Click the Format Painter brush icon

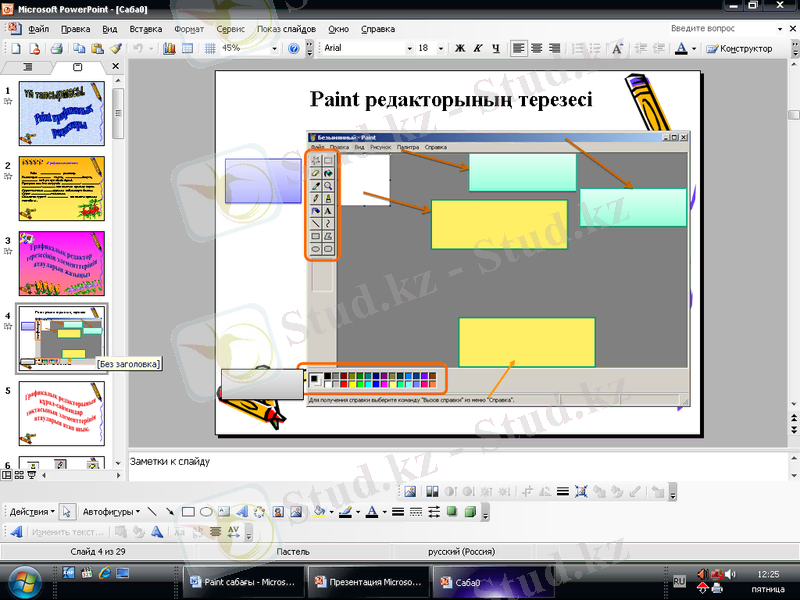pos(116,48)
